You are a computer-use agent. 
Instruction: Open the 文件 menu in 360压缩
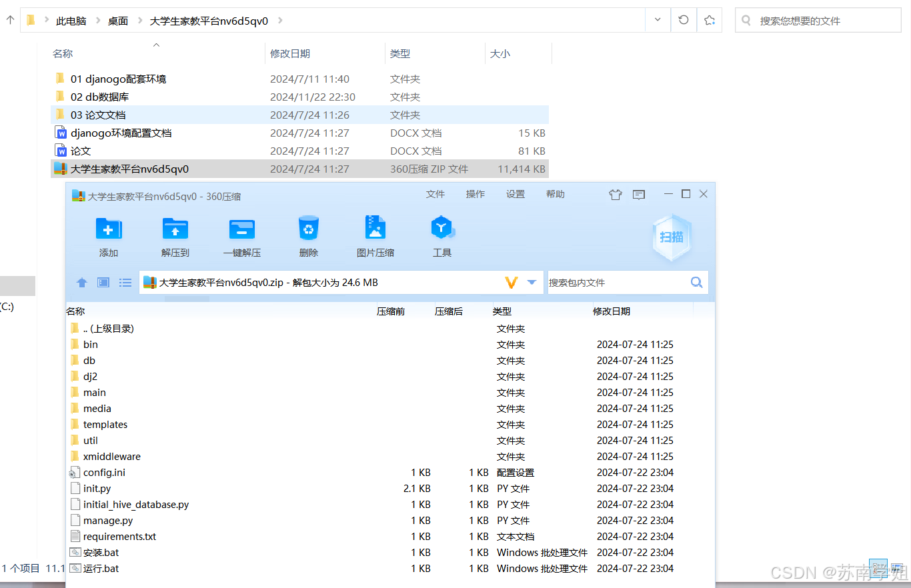[x=435, y=194]
